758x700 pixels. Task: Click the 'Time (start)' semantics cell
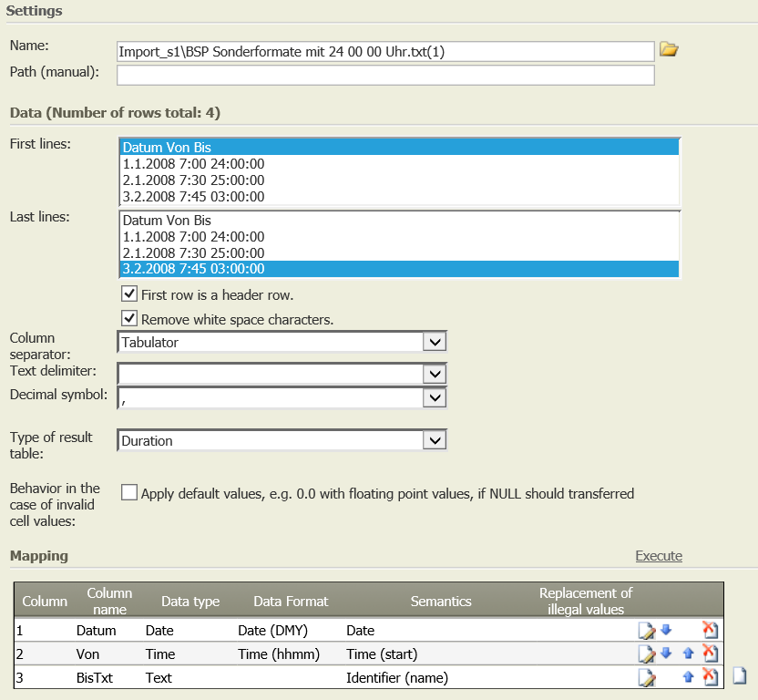[382, 654]
